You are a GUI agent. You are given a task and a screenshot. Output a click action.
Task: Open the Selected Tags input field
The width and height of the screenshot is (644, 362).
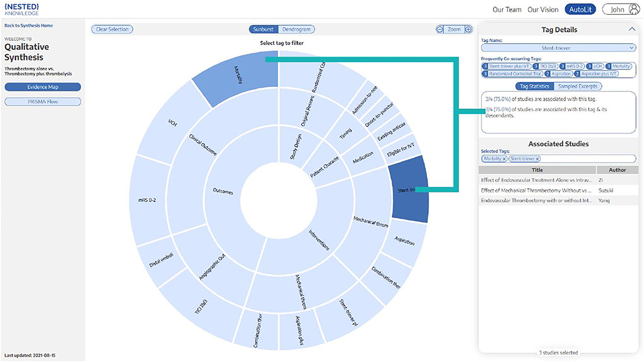click(588, 159)
